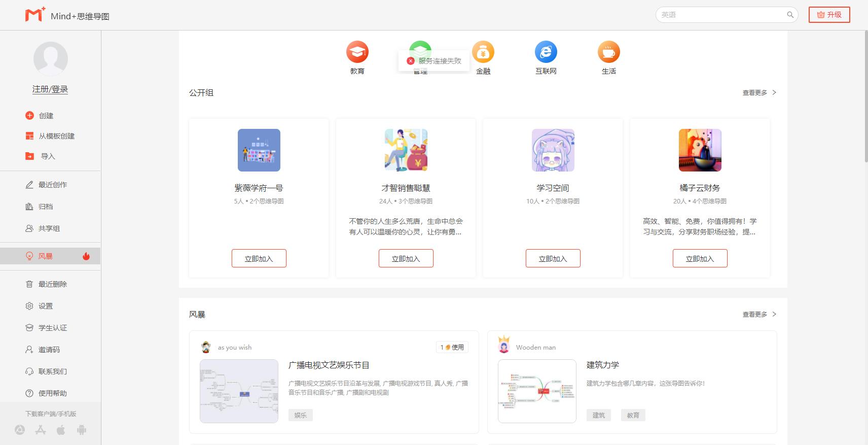The width and height of the screenshot is (868, 445).
Task: Click the user avatar placeholder
Action: [x=50, y=59]
